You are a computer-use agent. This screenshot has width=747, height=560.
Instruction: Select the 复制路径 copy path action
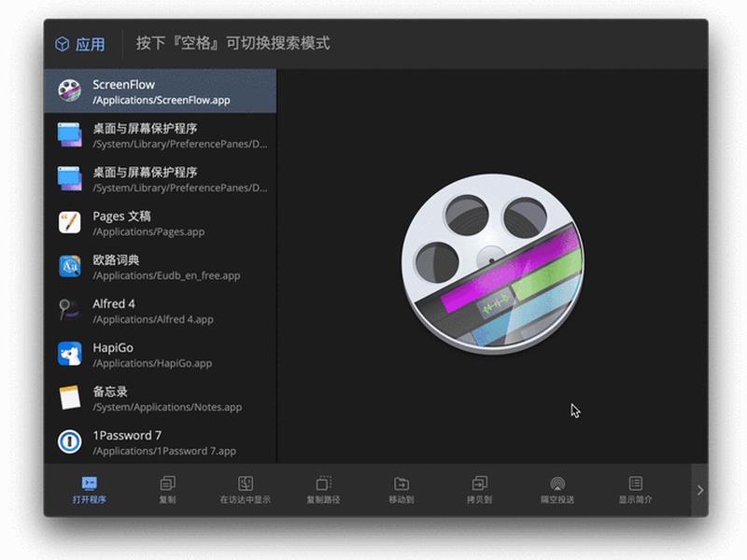click(323, 490)
